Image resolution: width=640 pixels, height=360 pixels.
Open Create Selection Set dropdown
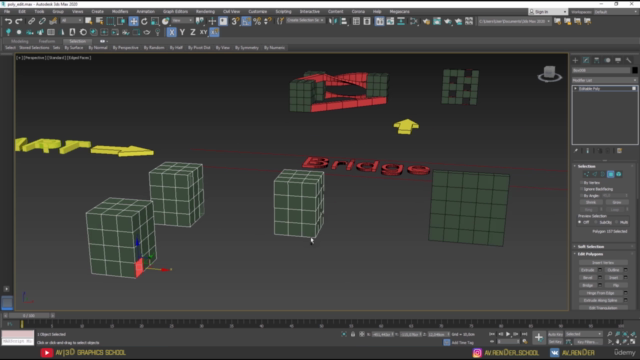(305, 20)
